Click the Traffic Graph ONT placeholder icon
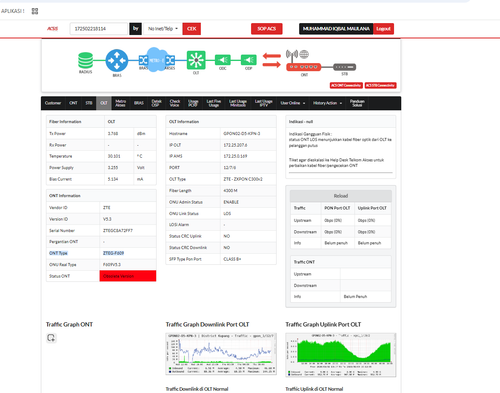 click(x=51, y=338)
